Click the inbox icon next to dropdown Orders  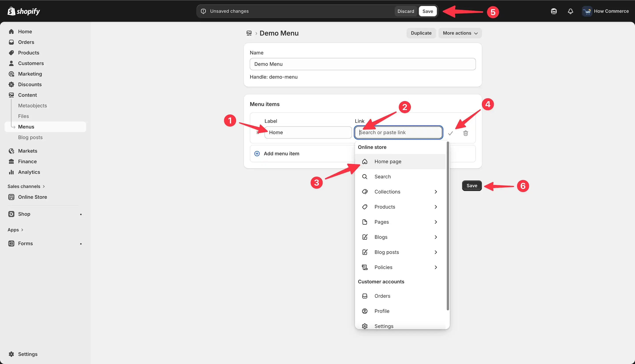[365, 296]
